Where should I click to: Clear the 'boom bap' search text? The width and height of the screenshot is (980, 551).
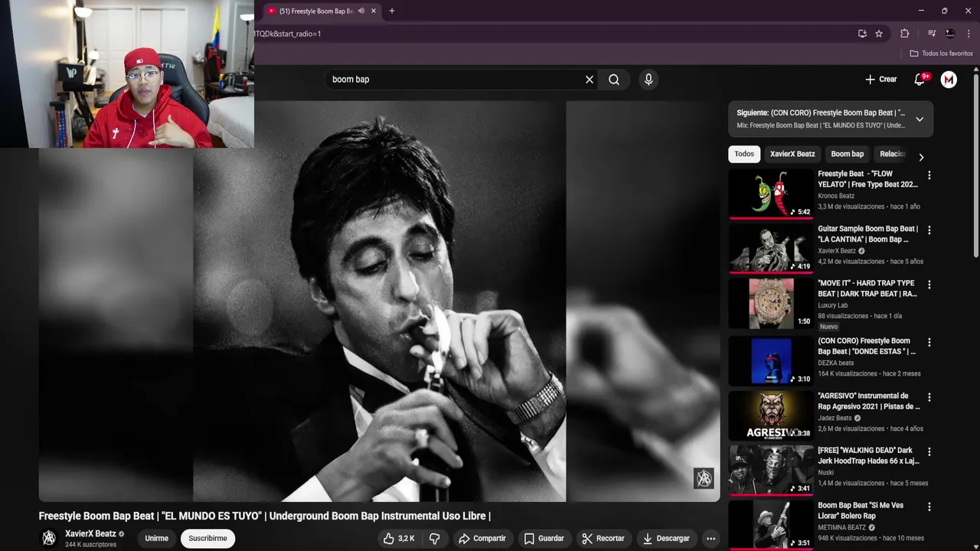click(x=590, y=80)
